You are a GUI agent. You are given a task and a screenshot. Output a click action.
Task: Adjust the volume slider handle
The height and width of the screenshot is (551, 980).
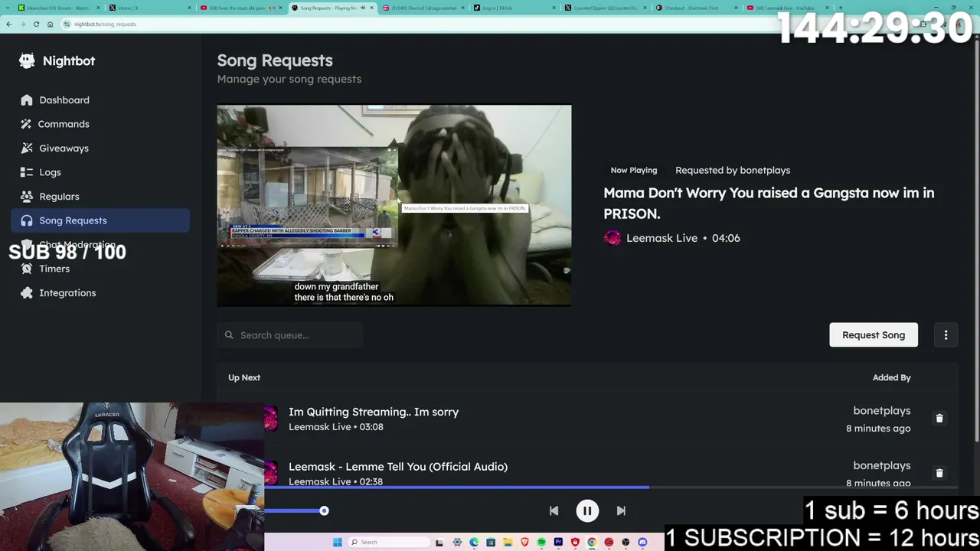(x=324, y=510)
